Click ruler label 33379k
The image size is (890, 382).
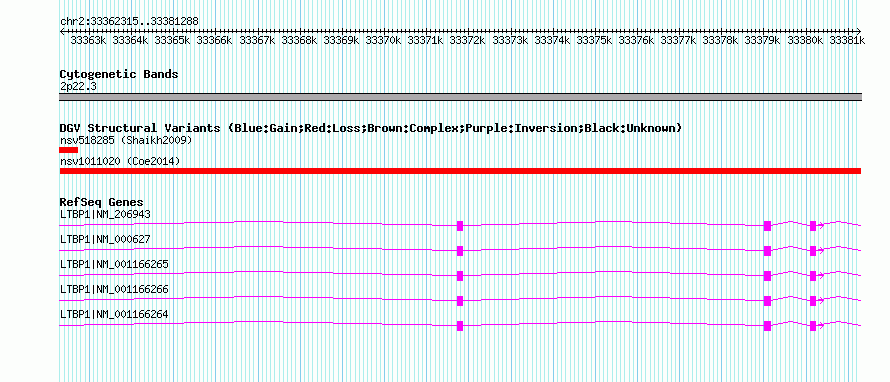click(x=762, y=40)
